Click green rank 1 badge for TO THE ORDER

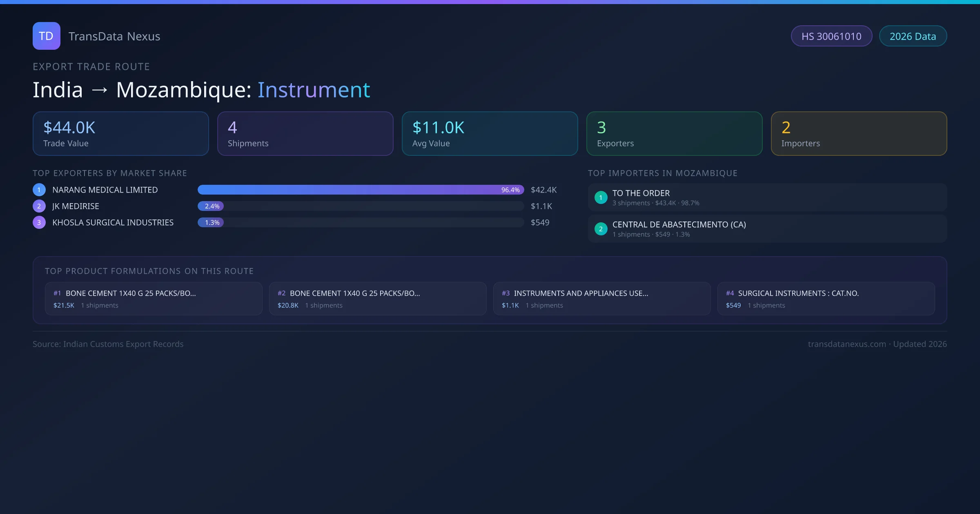coord(601,197)
